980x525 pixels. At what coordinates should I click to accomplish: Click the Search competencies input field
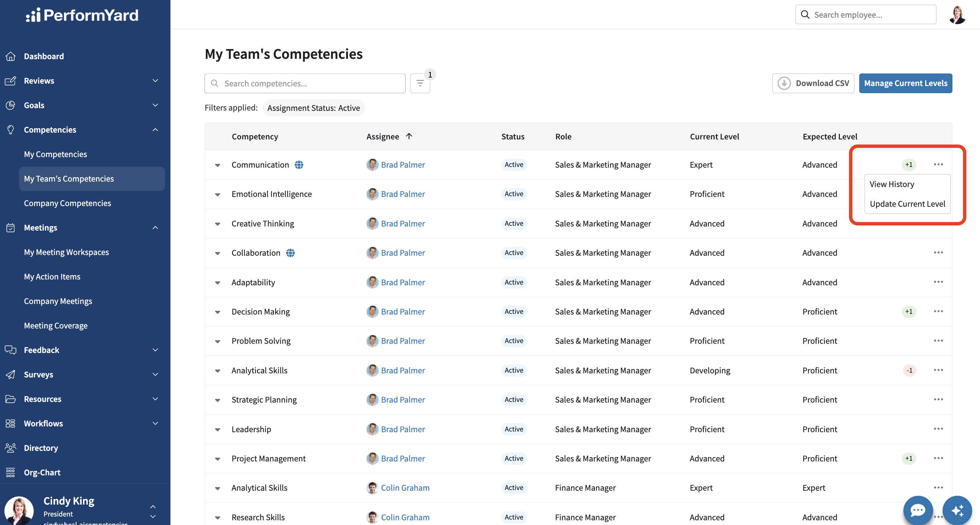pos(305,83)
